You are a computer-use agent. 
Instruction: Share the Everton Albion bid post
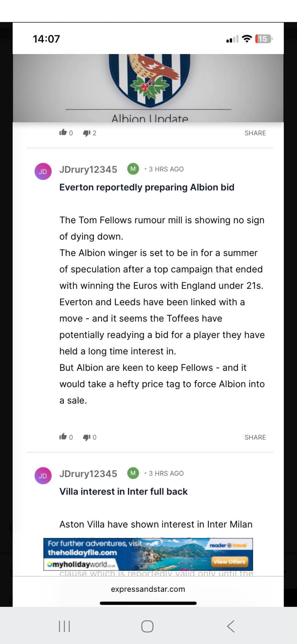255,437
